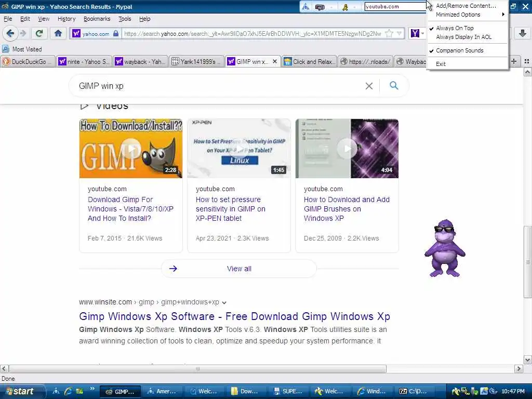
Task: Click the browser URL address field
Action: [253, 33]
